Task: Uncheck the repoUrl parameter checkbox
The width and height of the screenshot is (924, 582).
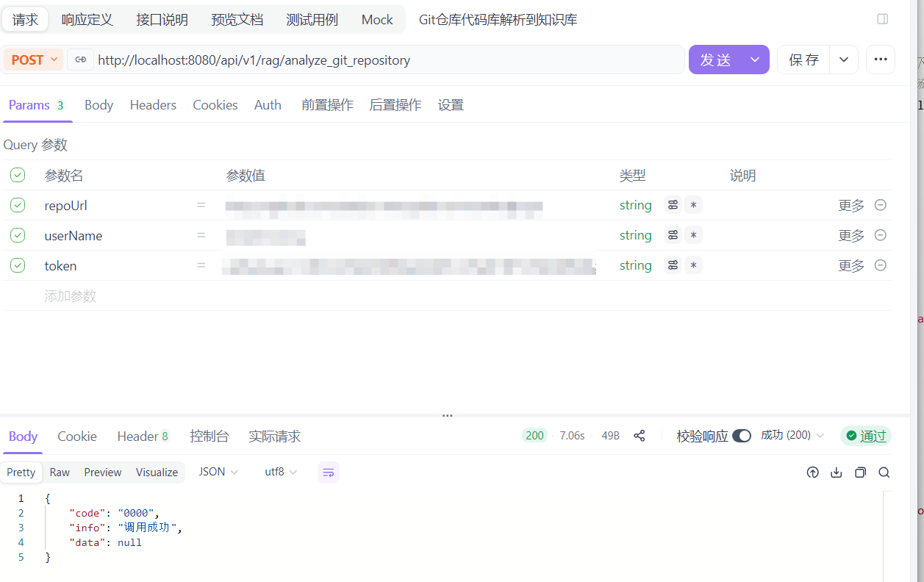Action: click(18, 205)
